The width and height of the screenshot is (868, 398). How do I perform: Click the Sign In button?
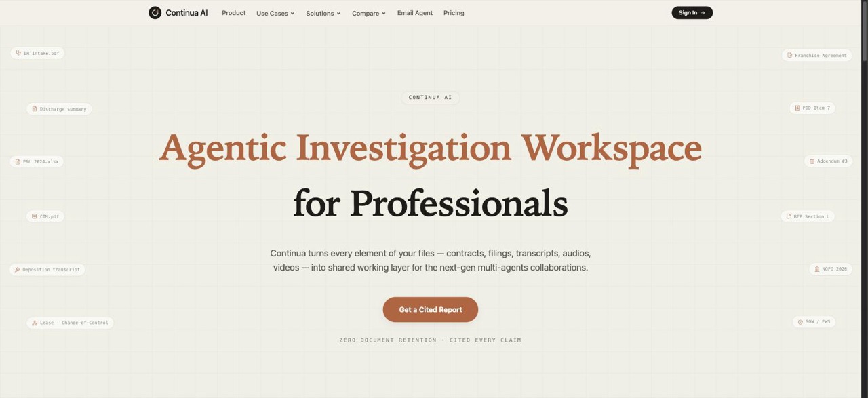692,12
